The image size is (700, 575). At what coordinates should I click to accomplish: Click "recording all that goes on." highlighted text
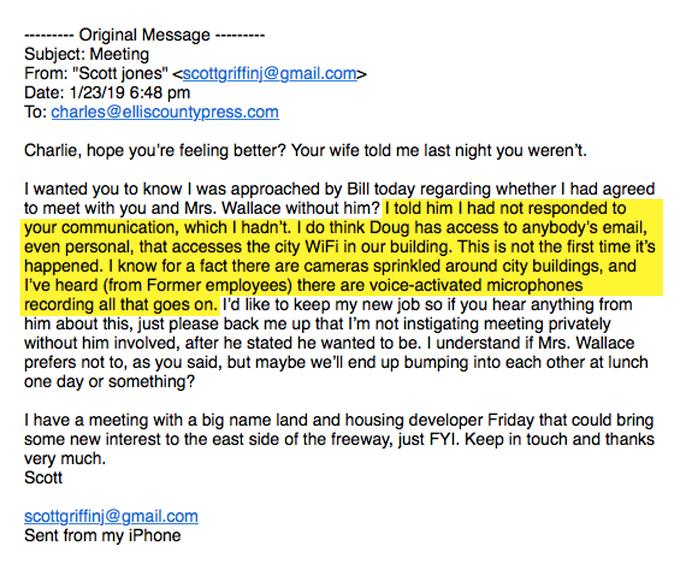tap(121, 305)
